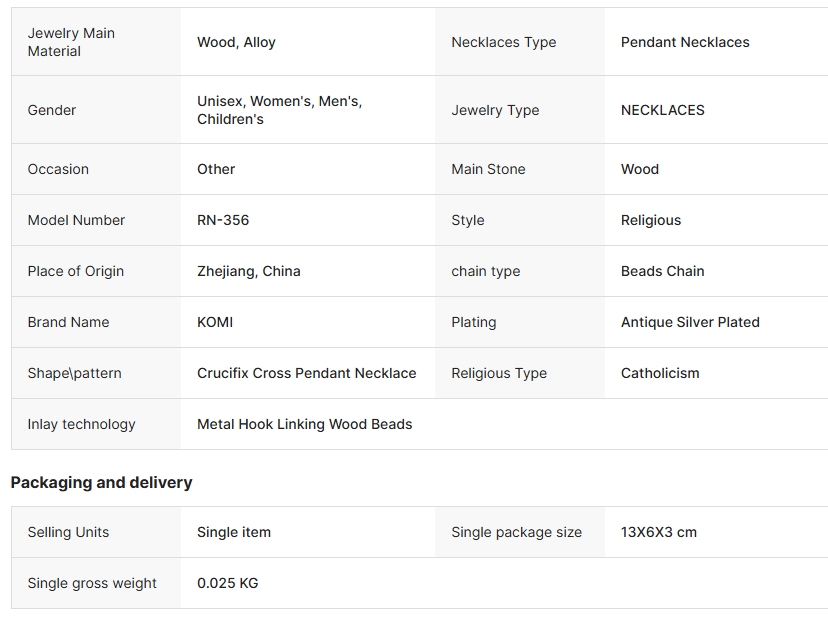Image resolution: width=828 pixels, height=621 pixels.
Task: Click the 'Occasion' attribute label
Action: pyautogui.click(x=58, y=169)
